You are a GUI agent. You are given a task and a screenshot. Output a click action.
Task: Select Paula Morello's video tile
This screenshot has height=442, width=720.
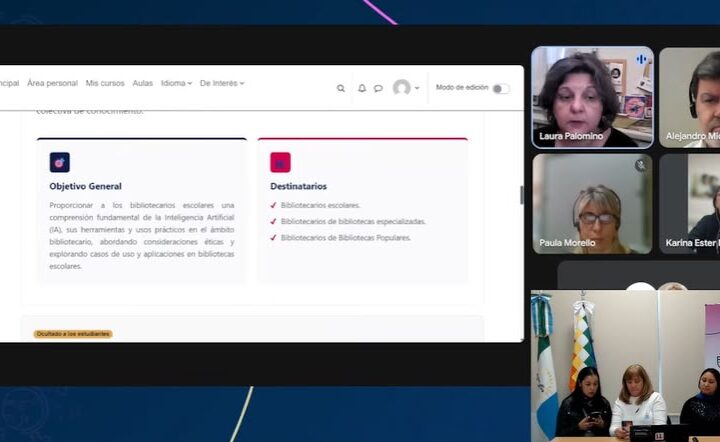592,204
